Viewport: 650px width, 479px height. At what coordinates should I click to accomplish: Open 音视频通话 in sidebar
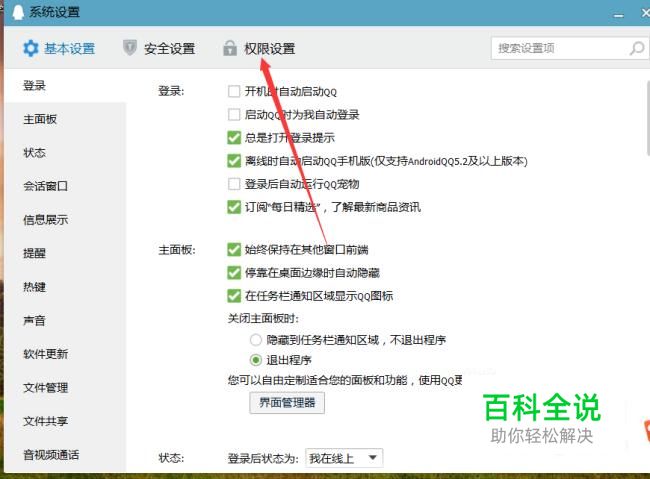[x=51, y=455]
